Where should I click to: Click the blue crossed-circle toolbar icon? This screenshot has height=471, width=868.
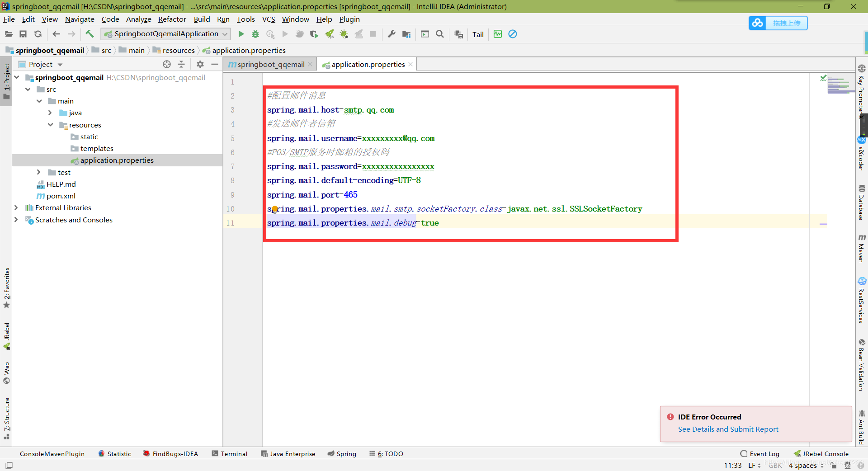point(513,34)
